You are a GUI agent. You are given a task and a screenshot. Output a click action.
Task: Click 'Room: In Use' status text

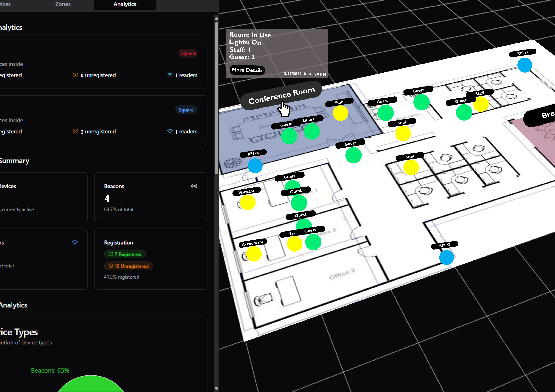coord(250,35)
